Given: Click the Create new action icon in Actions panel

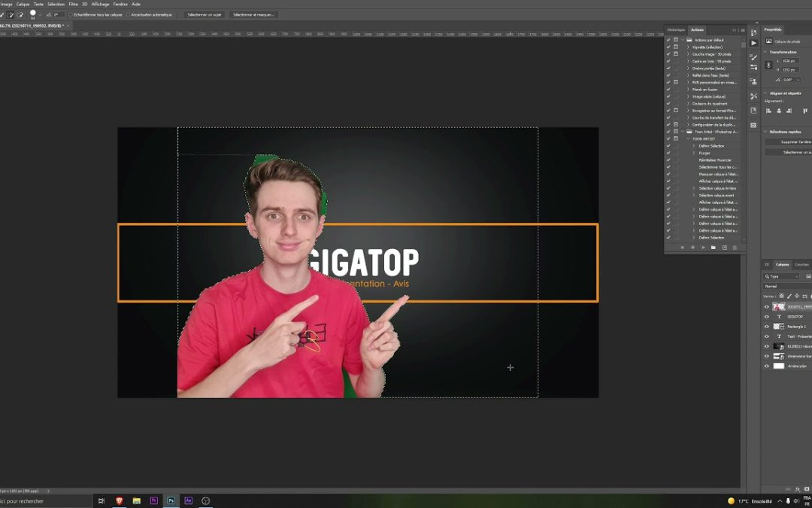Looking at the screenshot, I should point(724,248).
